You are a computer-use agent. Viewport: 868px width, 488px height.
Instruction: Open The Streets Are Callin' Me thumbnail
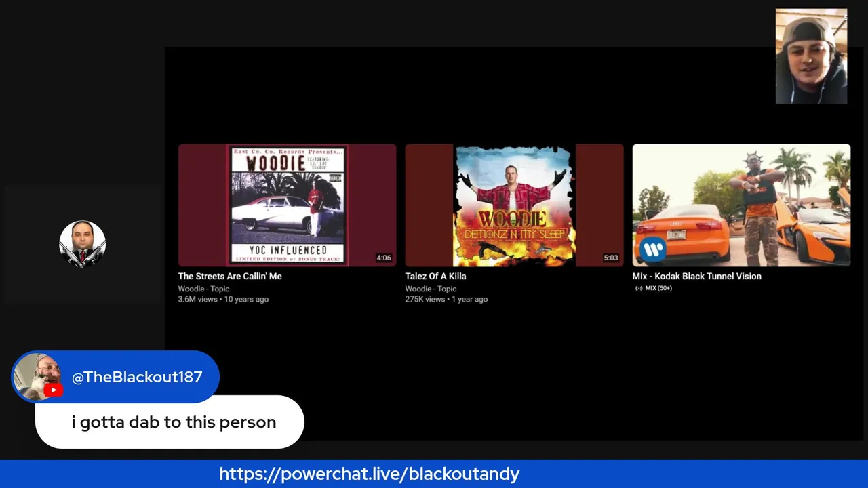click(x=287, y=205)
